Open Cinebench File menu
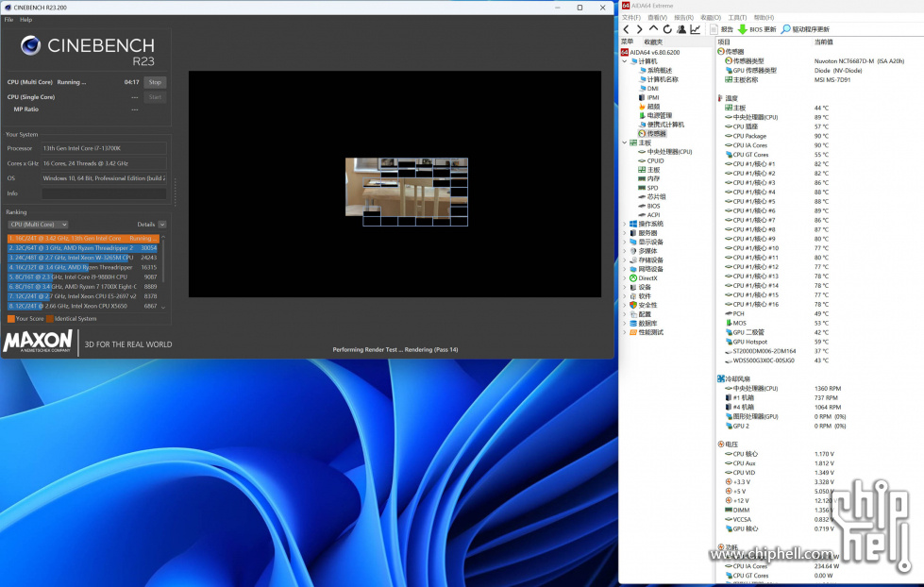 coord(8,20)
